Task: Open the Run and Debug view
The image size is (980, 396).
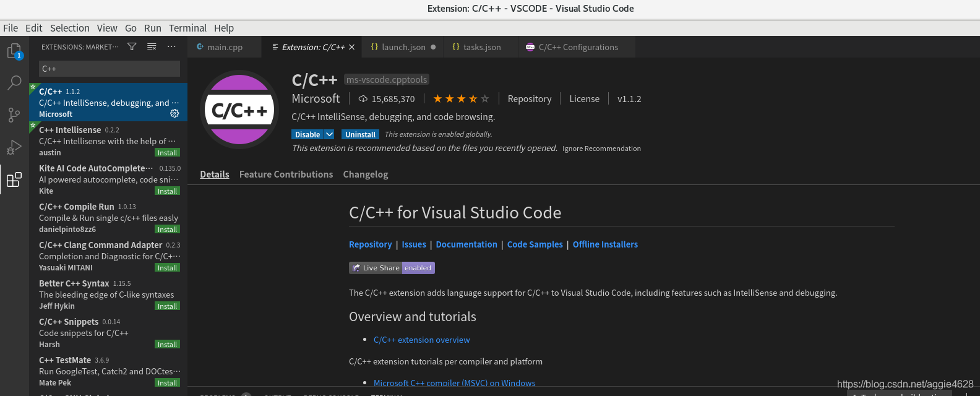Action: [x=14, y=147]
